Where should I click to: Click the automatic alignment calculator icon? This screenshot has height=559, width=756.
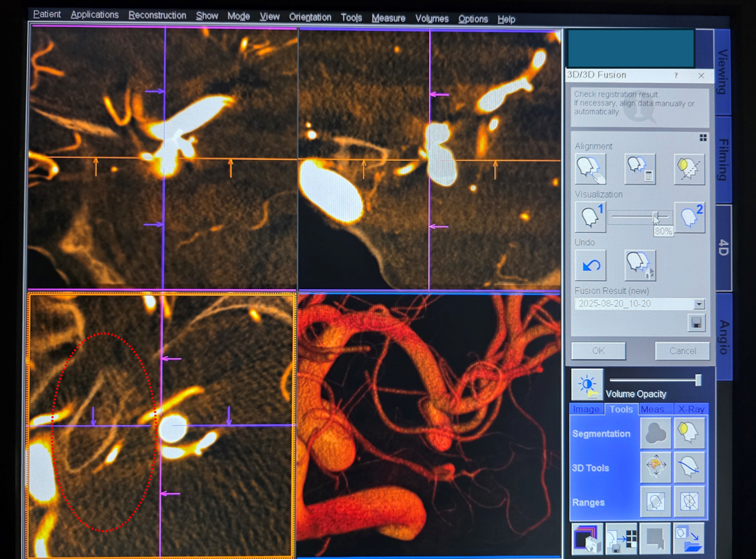(639, 169)
